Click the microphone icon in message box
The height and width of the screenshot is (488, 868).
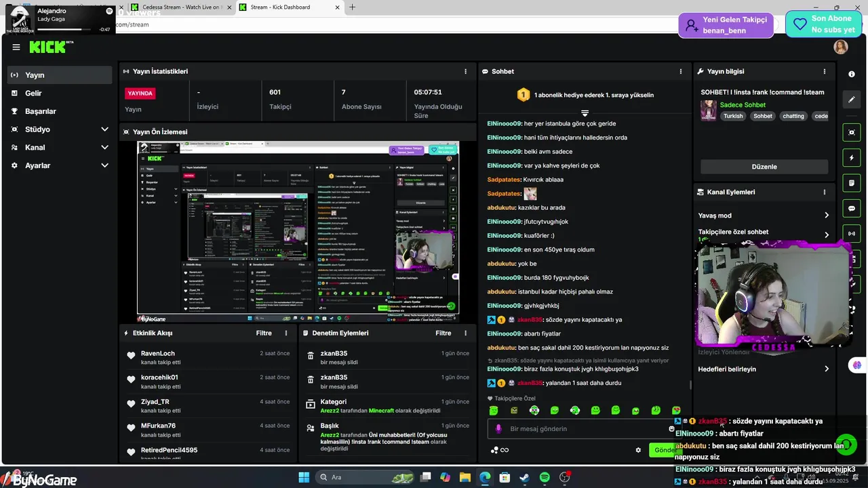pyautogui.click(x=498, y=428)
